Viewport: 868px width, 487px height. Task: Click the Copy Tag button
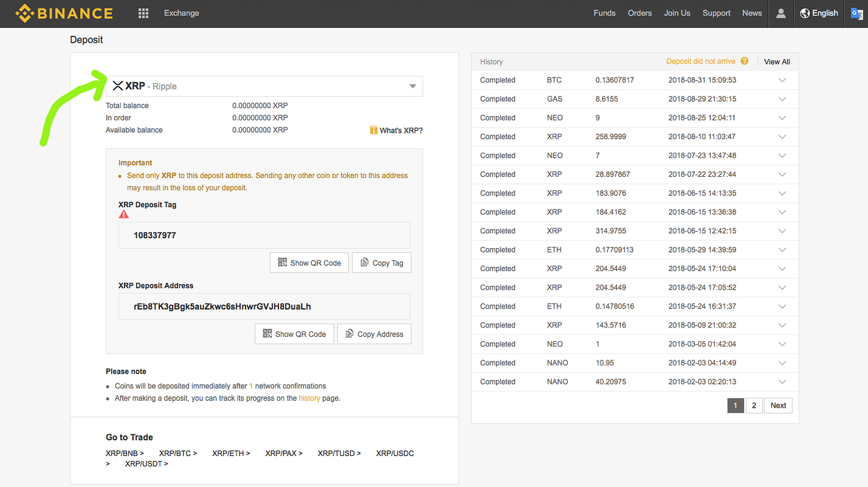coord(382,262)
